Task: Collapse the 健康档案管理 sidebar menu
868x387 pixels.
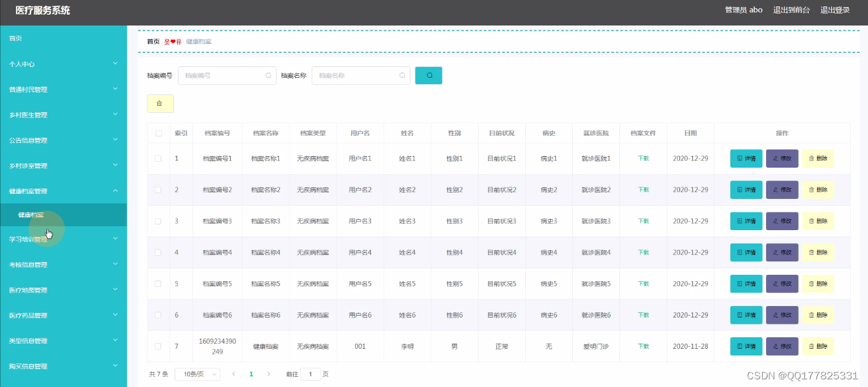Action: [64, 191]
